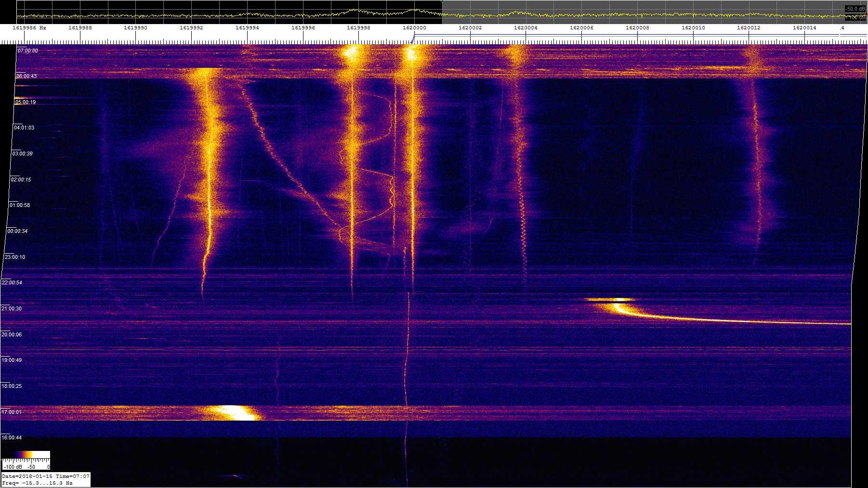
Task: Click the 1620010 frequency tick label
Action: pyautogui.click(x=693, y=28)
